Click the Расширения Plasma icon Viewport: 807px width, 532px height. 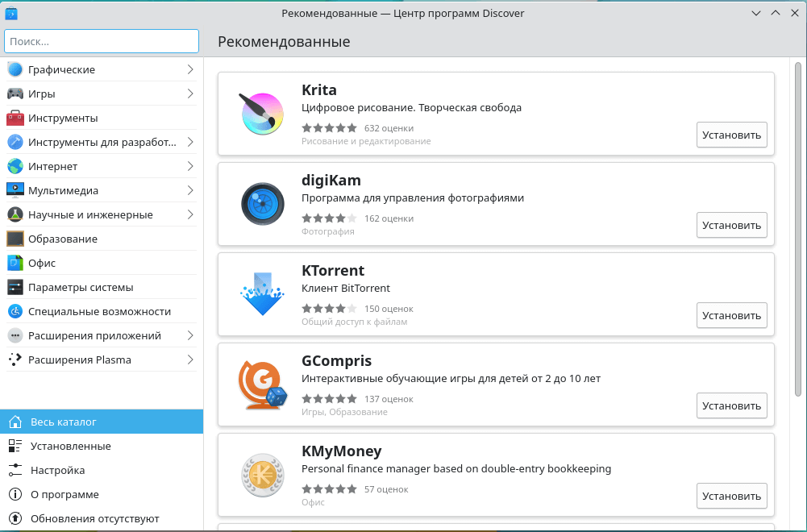coord(15,360)
